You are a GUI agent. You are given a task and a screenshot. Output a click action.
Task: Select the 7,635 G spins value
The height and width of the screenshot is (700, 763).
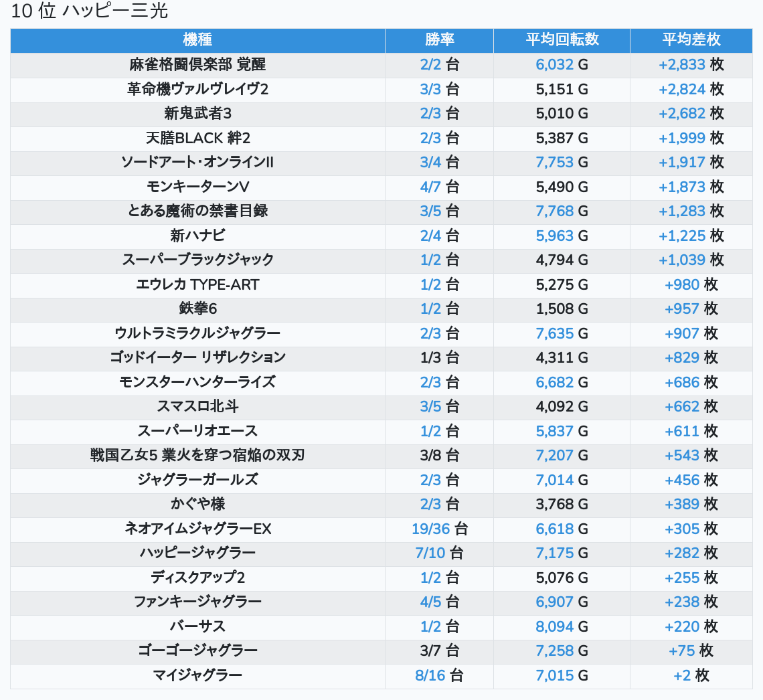click(562, 334)
